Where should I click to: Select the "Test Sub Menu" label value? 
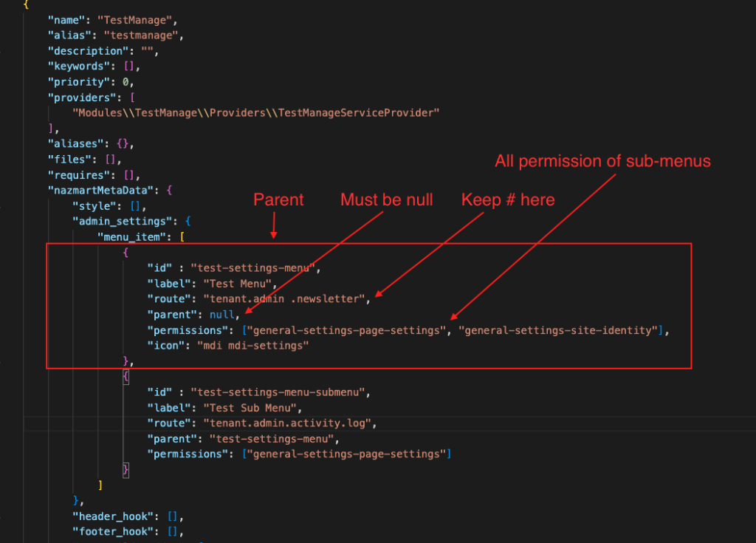[x=250, y=408]
